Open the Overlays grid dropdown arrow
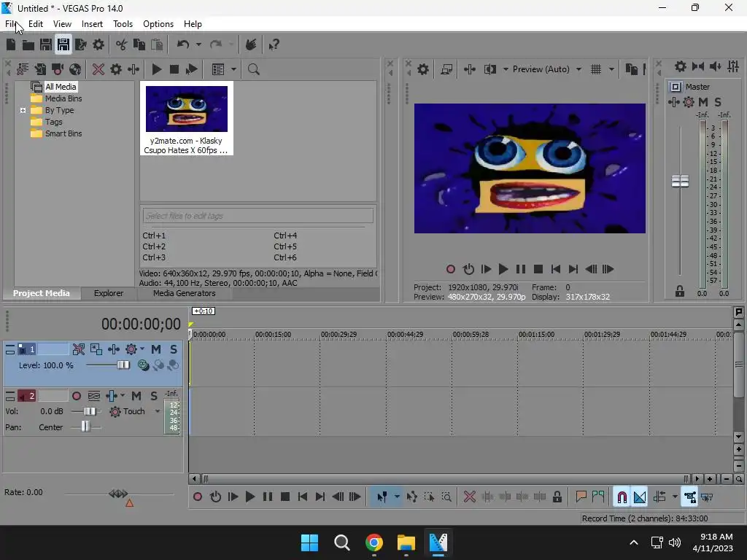 pyautogui.click(x=612, y=69)
